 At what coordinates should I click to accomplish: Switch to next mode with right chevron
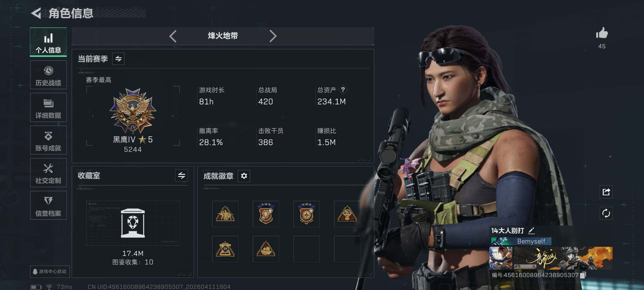tap(273, 36)
